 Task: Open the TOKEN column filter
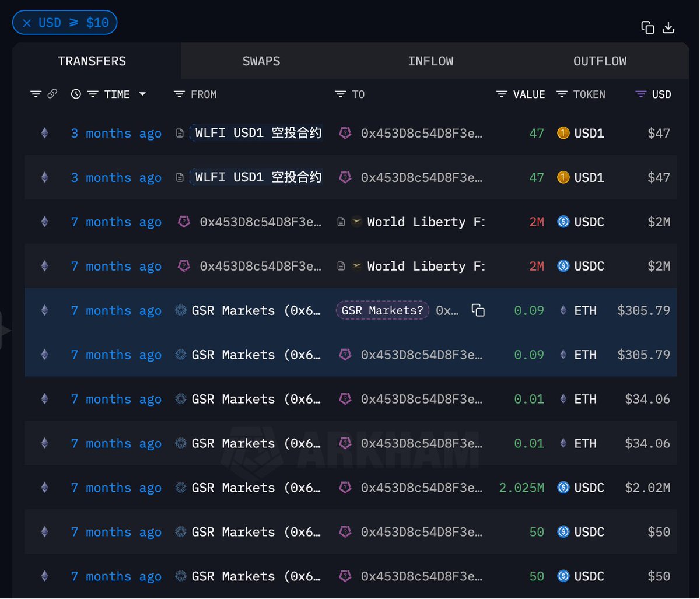click(x=562, y=94)
